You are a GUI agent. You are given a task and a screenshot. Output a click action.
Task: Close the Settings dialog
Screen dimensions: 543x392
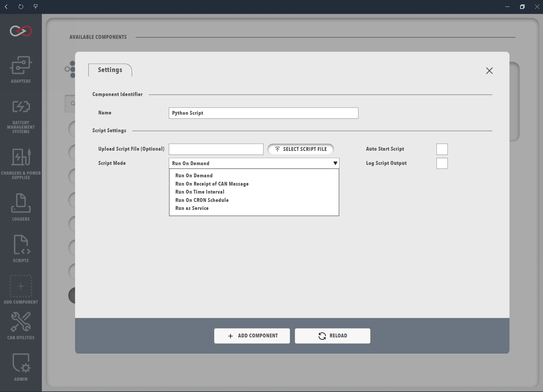pyautogui.click(x=489, y=71)
